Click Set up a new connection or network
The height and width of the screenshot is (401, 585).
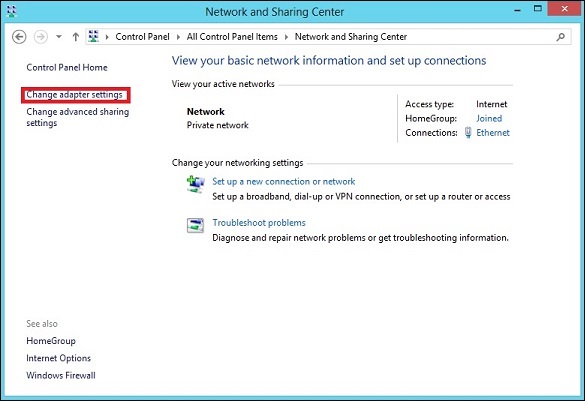(x=284, y=181)
